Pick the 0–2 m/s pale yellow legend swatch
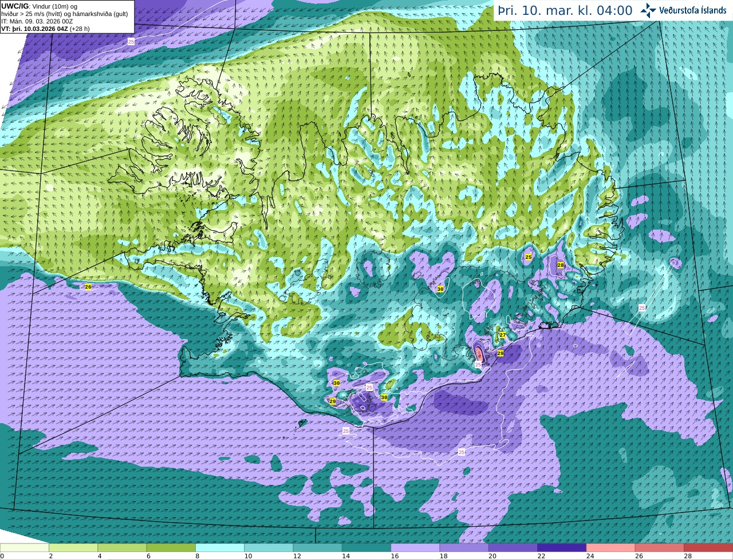 coord(25,548)
